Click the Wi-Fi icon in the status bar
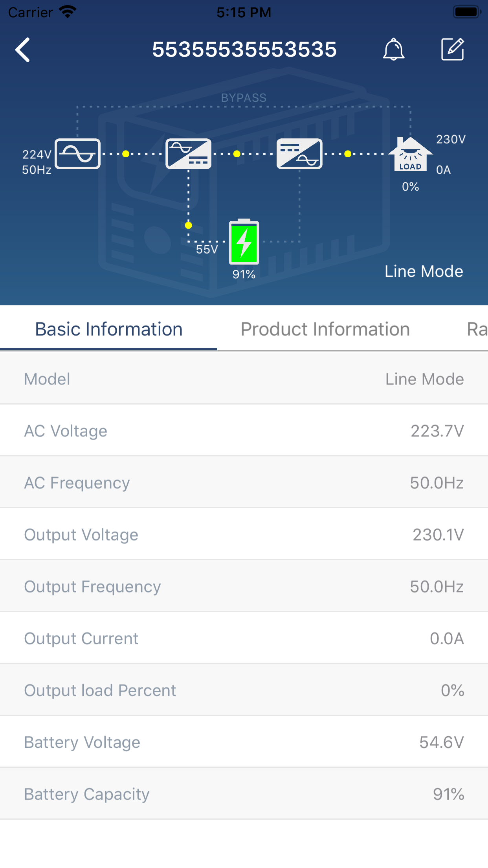The height and width of the screenshot is (868, 488). 67,11
